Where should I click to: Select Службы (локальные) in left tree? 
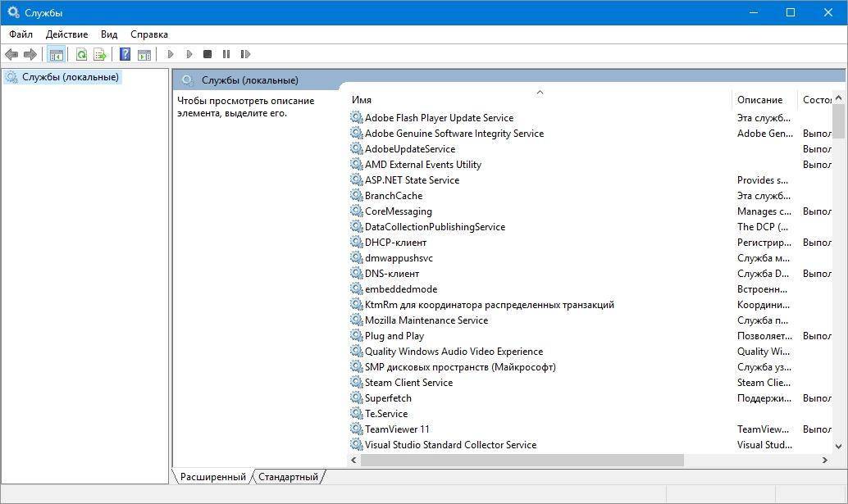[x=70, y=77]
